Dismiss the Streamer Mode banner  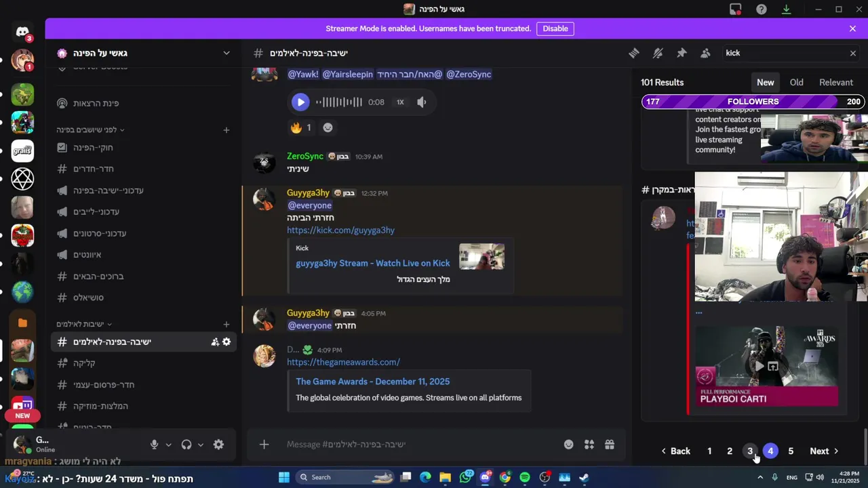[852, 28]
